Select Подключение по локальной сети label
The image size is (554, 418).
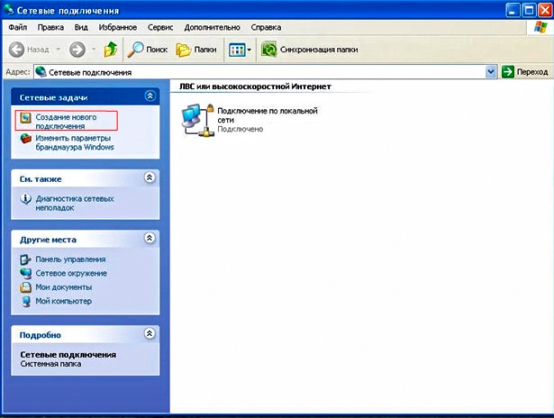(x=267, y=115)
